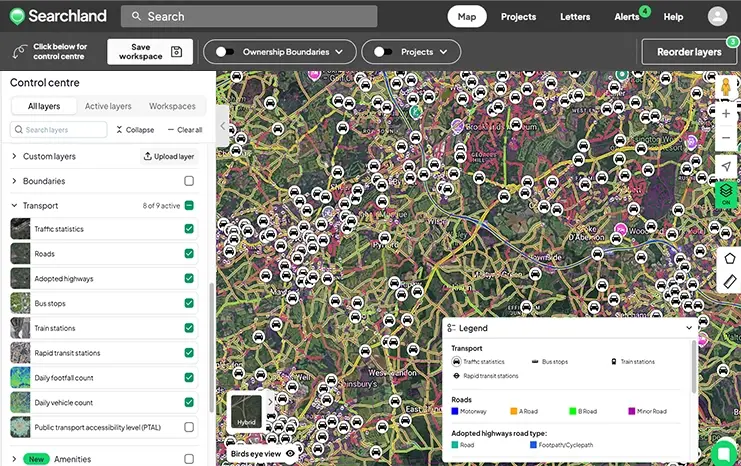Click the B Road green swatch
The width and height of the screenshot is (741, 466).
tap(573, 411)
